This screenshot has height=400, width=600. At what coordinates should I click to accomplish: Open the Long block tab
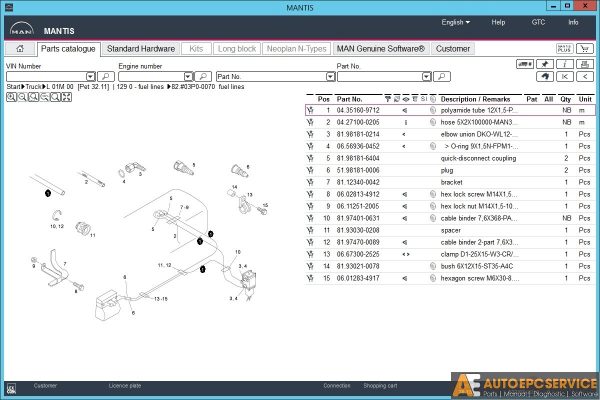pyautogui.click(x=237, y=49)
